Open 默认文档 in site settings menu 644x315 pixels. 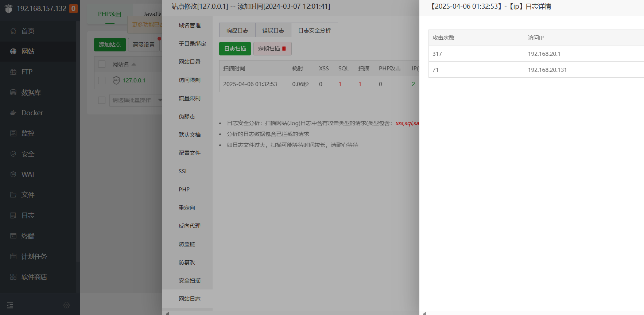click(190, 135)
